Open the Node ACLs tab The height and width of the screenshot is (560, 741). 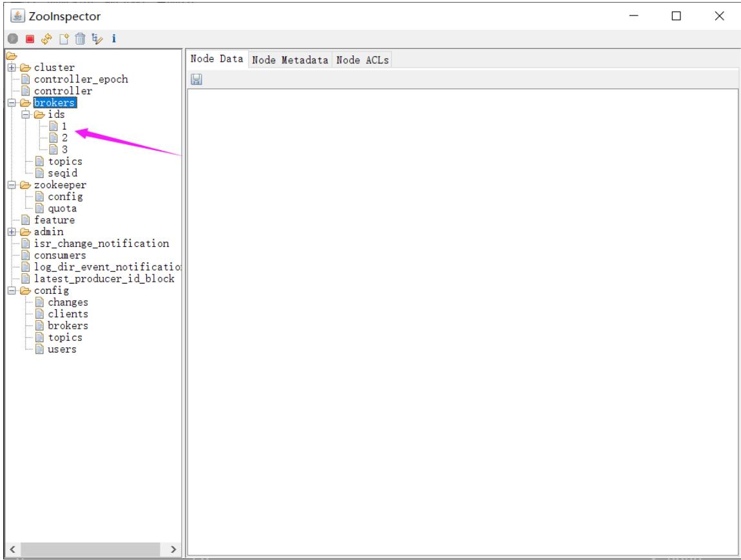pos(363,60)
